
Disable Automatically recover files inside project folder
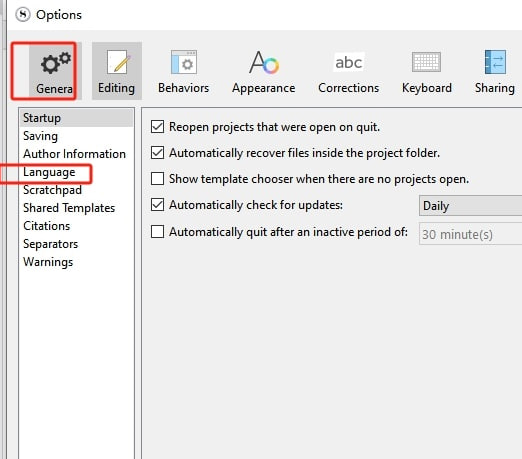157,153
